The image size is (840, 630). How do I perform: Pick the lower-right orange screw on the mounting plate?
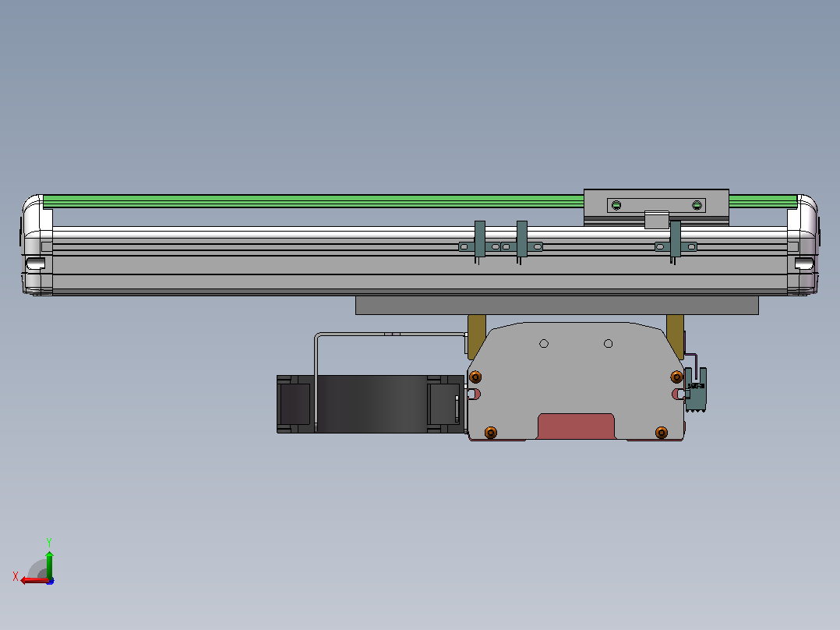click(x=662, y=432)
